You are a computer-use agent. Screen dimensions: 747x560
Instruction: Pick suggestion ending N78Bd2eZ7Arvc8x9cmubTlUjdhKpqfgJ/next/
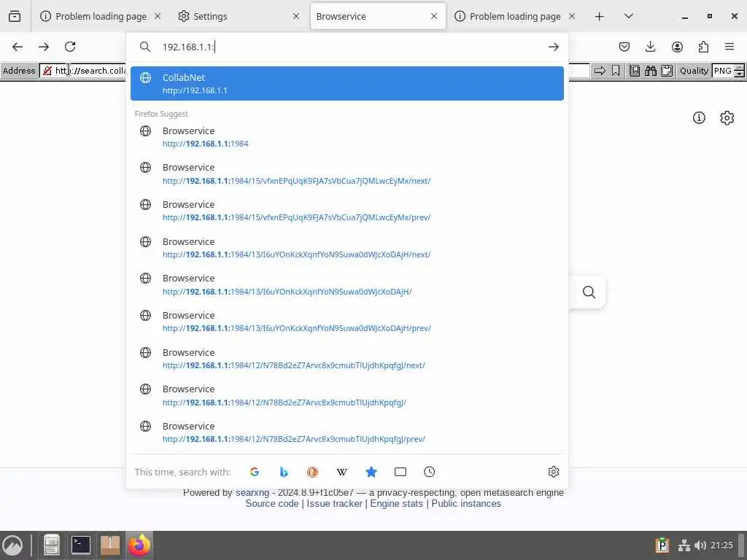pos(347,359)
